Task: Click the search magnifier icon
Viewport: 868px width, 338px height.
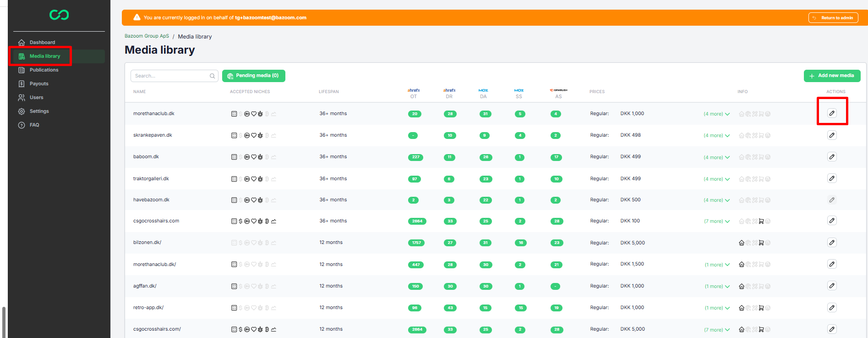Action: (213, 76)
